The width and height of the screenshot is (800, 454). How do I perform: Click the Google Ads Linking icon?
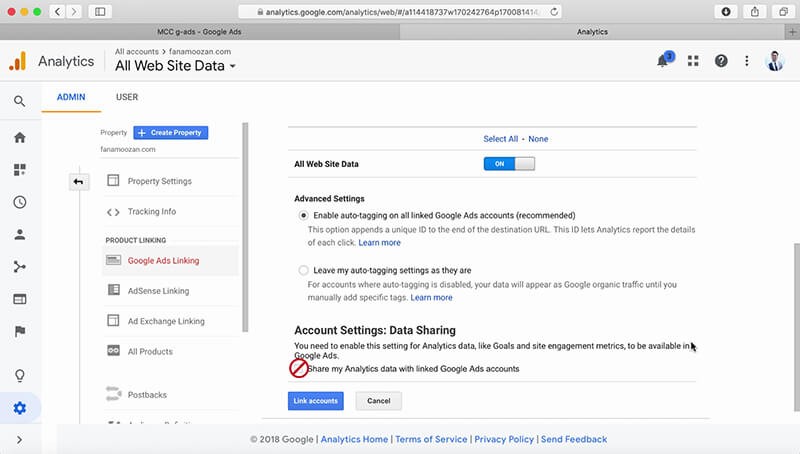coord(113,260)
